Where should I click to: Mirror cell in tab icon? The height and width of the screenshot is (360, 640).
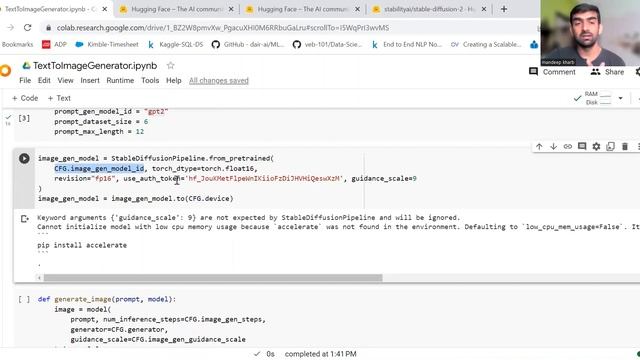coord(611,147)
